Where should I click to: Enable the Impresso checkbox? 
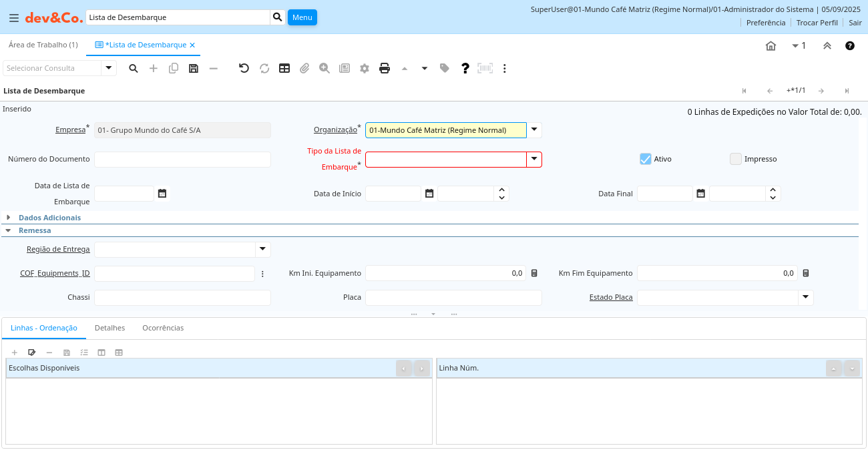(x=736, y=159)
